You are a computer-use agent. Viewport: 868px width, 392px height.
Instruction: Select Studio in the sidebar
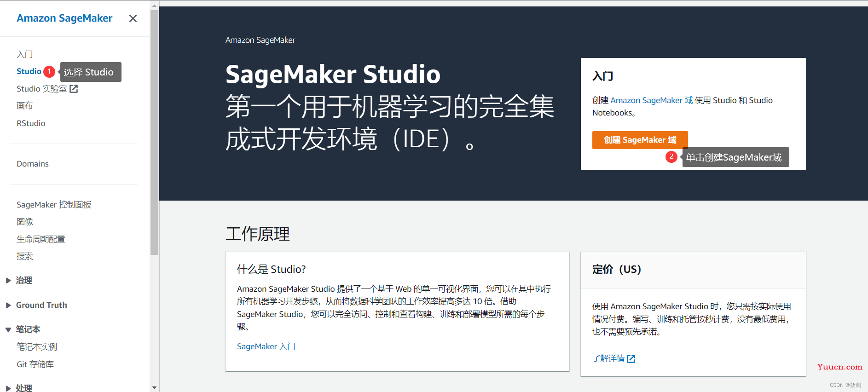point(29,71)
